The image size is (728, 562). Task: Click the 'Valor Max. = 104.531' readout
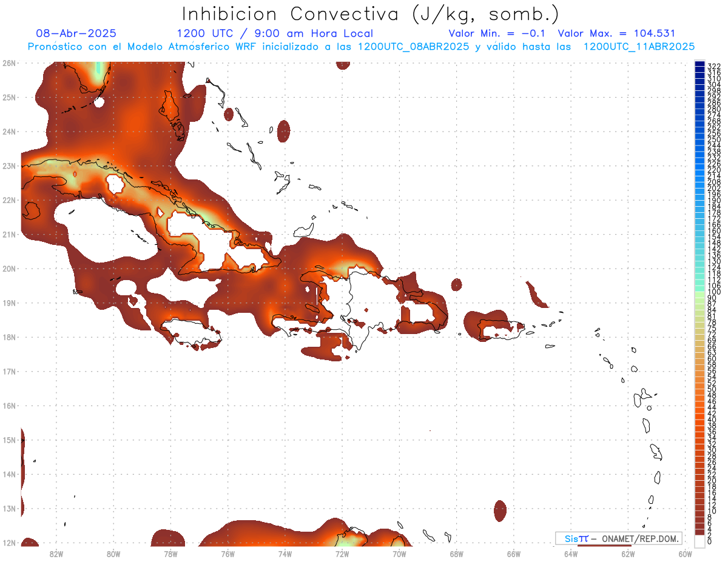(616, 33)
